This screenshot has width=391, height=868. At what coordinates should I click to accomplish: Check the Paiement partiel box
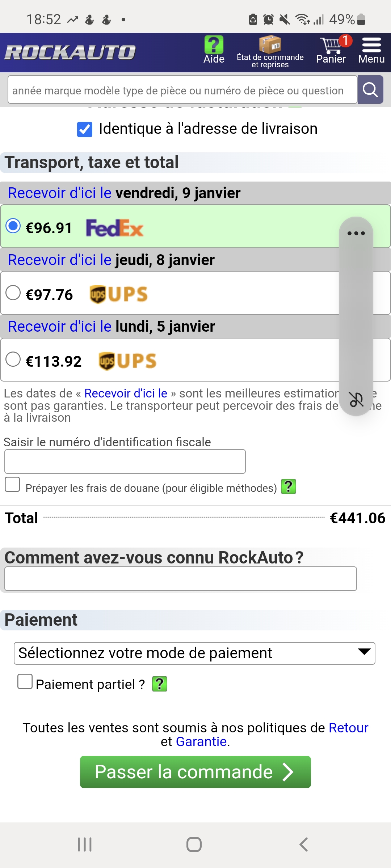(x=25, y=682)
